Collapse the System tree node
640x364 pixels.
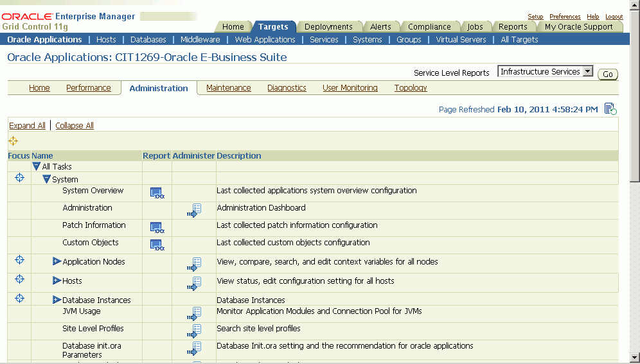[46, 179]
